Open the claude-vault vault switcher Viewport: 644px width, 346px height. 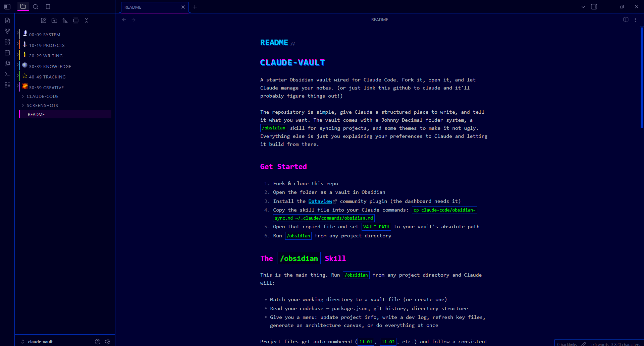(x=37, y=342)
